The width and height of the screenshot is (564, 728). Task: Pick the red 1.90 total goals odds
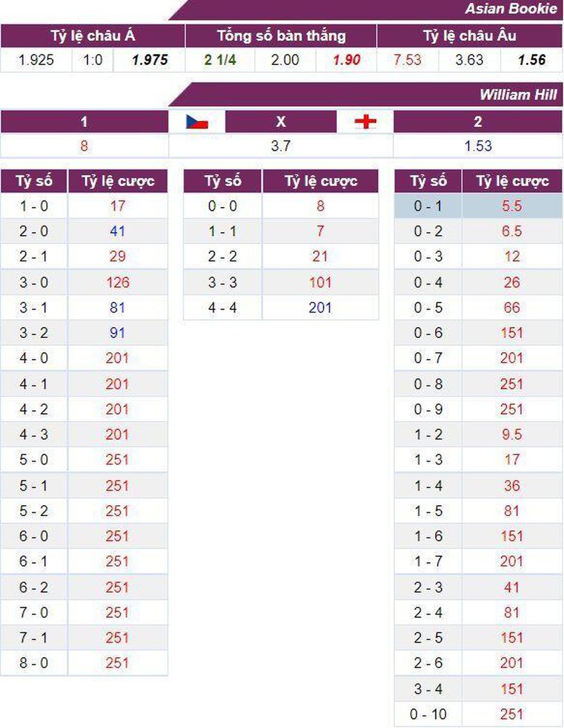tap(346, 60)
